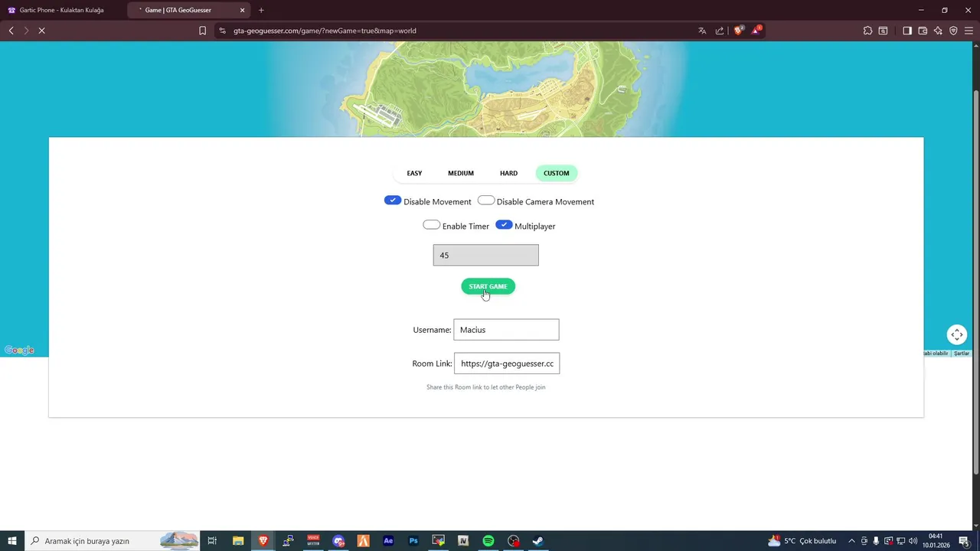Uncheck Disable Movement checkbox
The width and height of the screenshot is (980, 551).
click(x=393, y=201)
